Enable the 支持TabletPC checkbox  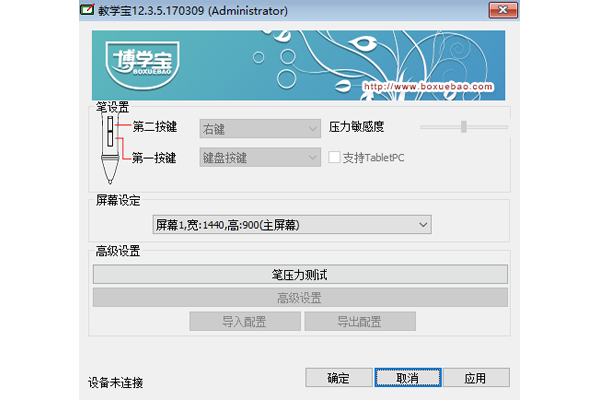pos(334,157)
